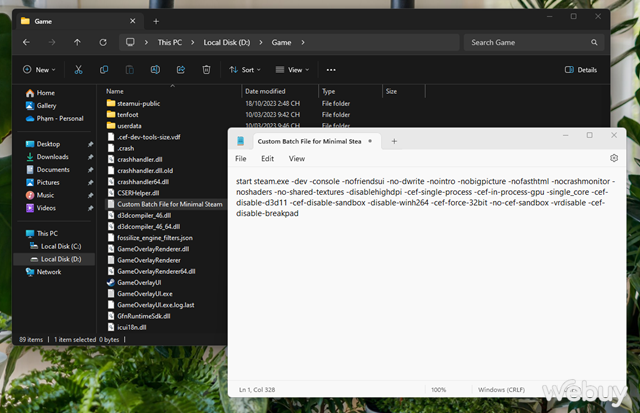Click the Share icon in toolbar
This screenshot has height=413, width=640.
coord(181,70)
